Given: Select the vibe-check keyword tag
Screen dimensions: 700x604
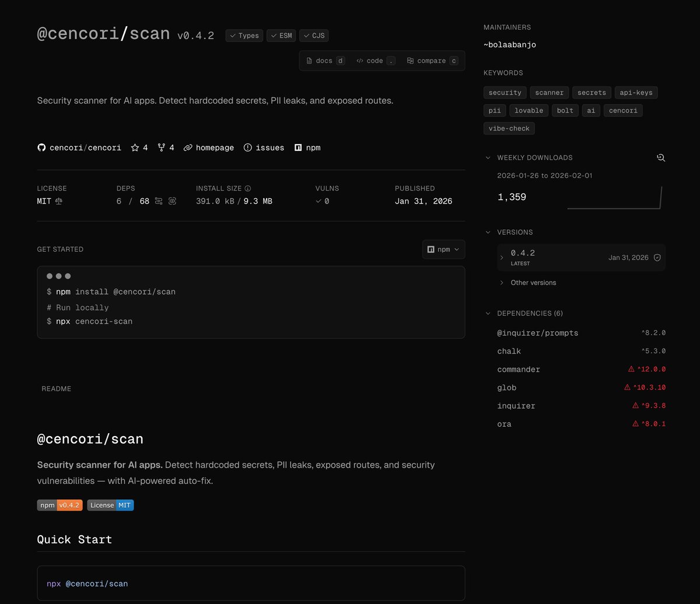Looking at the screenshot, I should [x=509, y=128].
